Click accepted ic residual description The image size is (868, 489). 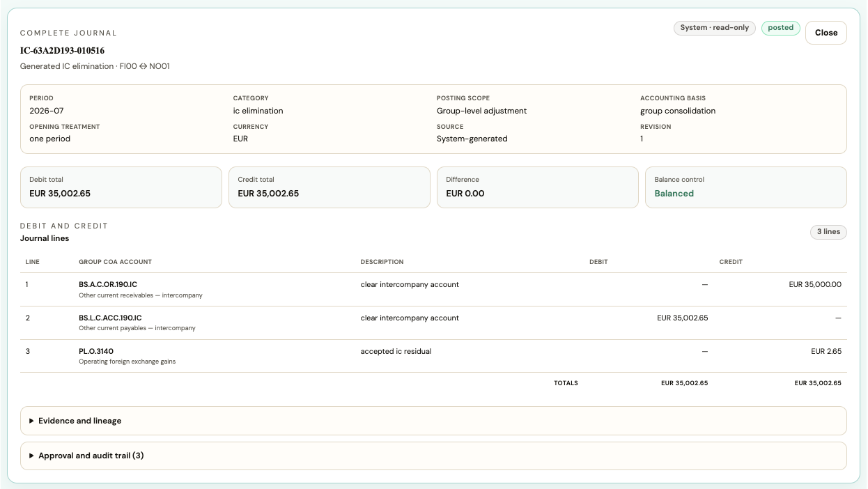click(x=396, y=351)
